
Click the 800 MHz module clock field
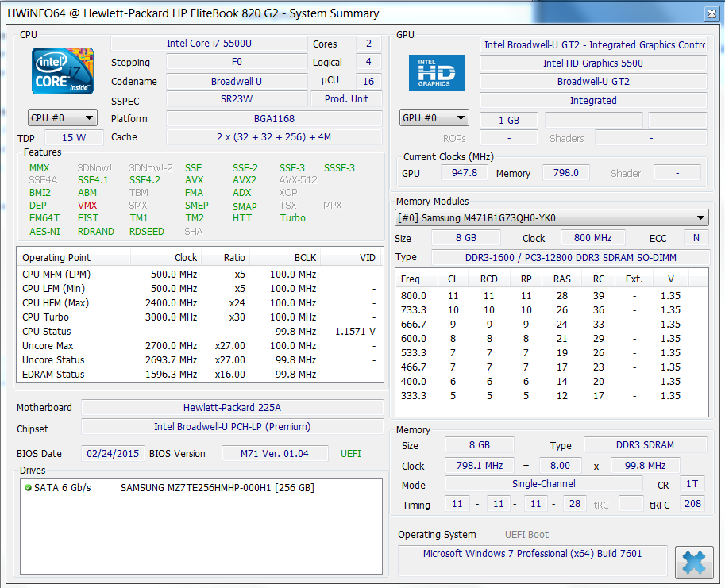point(592,238)
